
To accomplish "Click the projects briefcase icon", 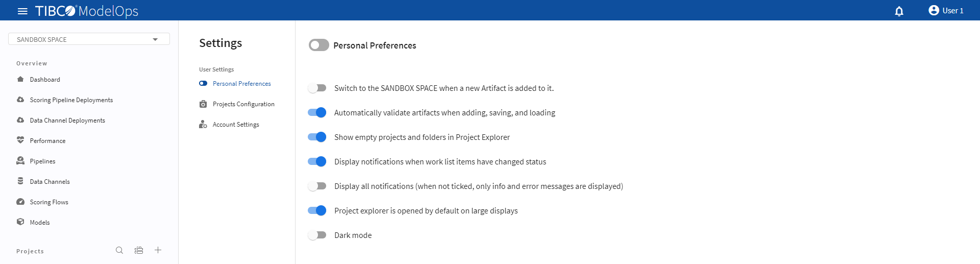I will [139, 250].
